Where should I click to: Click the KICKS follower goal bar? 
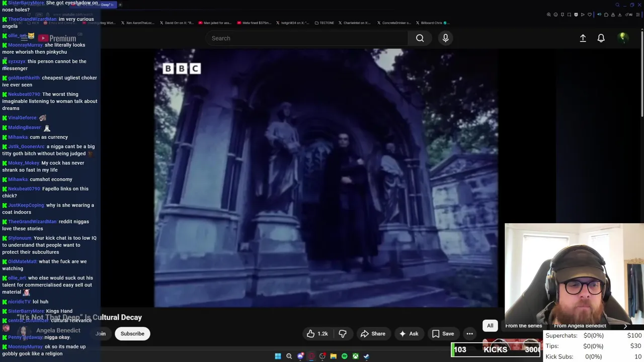coord(497,349)
